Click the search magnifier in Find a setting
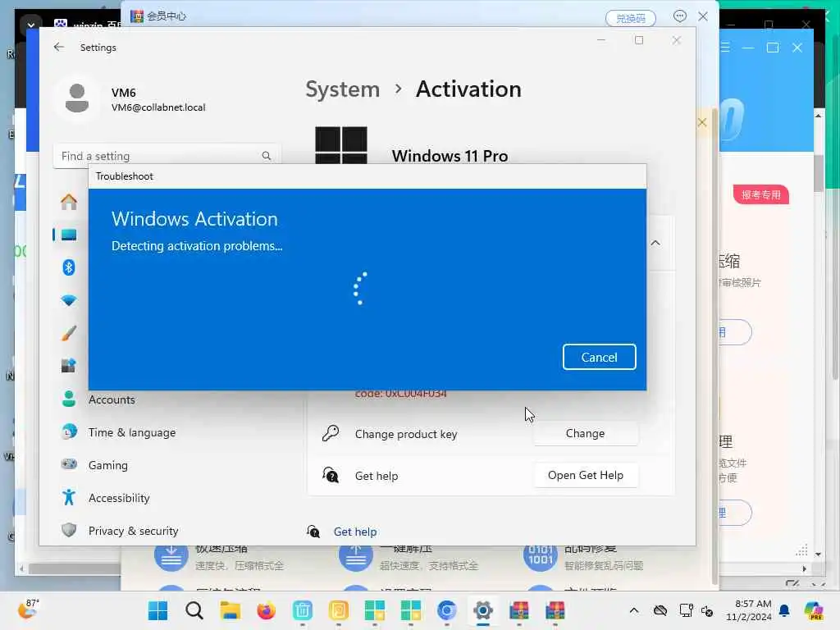This screenshot has height=630, width=840. tap(267, 156)
